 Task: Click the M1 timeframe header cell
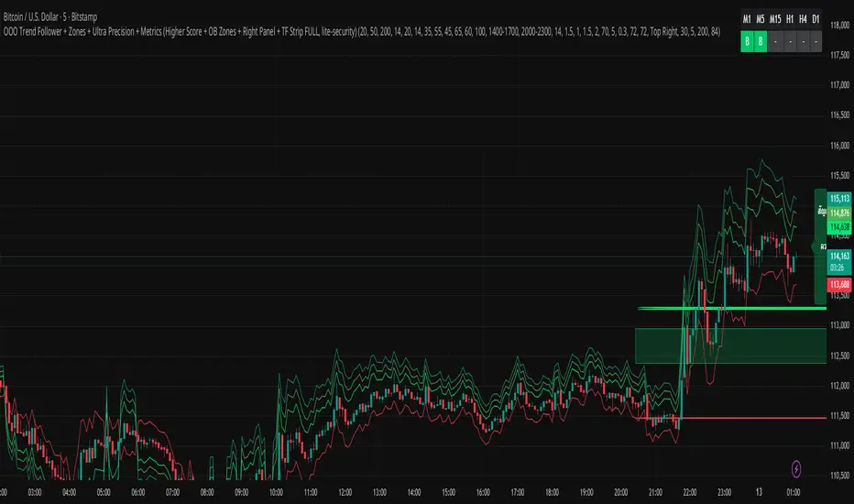pos(747,19)
